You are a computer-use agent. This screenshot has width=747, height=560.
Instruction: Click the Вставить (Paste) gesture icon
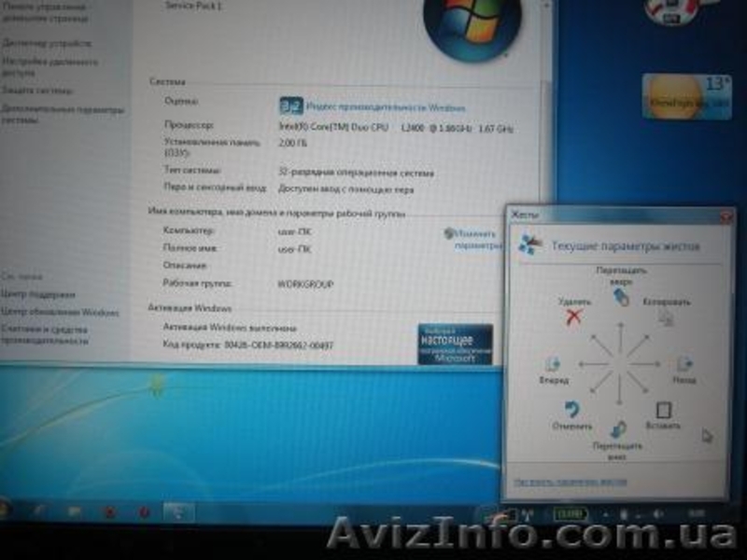(664, 409)
